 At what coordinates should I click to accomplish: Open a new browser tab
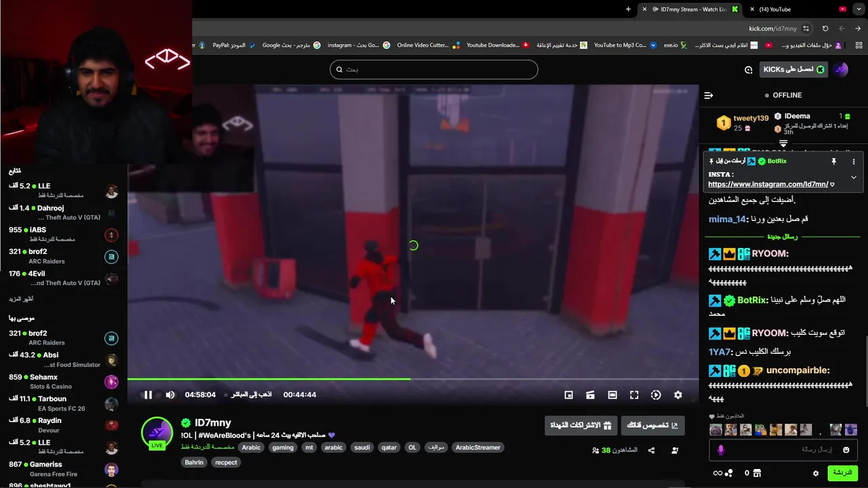point(628,9)
